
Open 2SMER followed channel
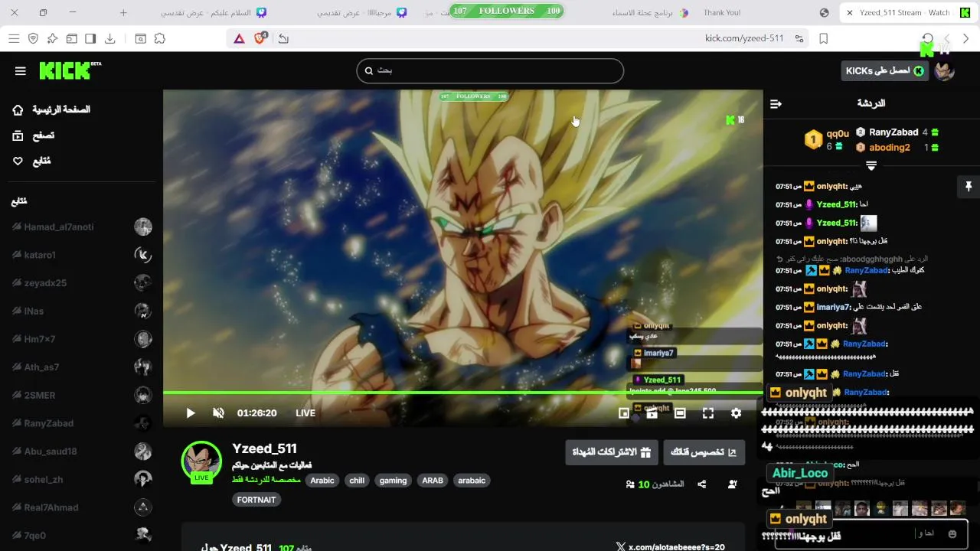tap(81, 396)
